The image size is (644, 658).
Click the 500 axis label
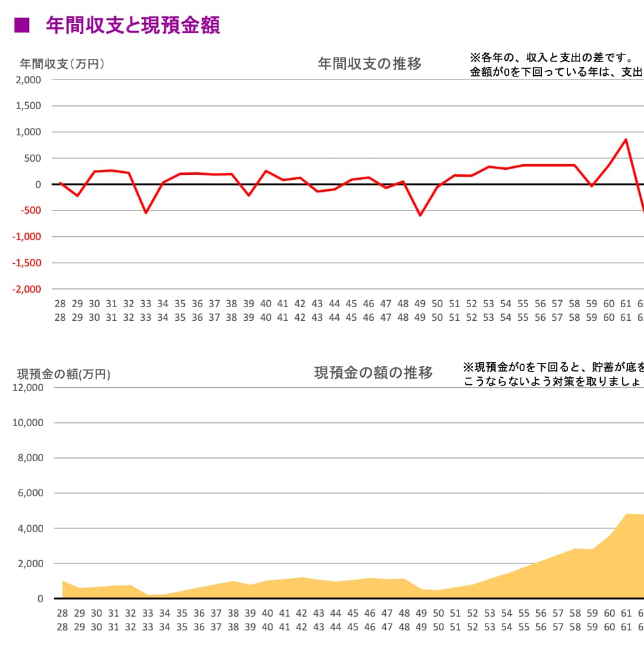click(33, 158)
